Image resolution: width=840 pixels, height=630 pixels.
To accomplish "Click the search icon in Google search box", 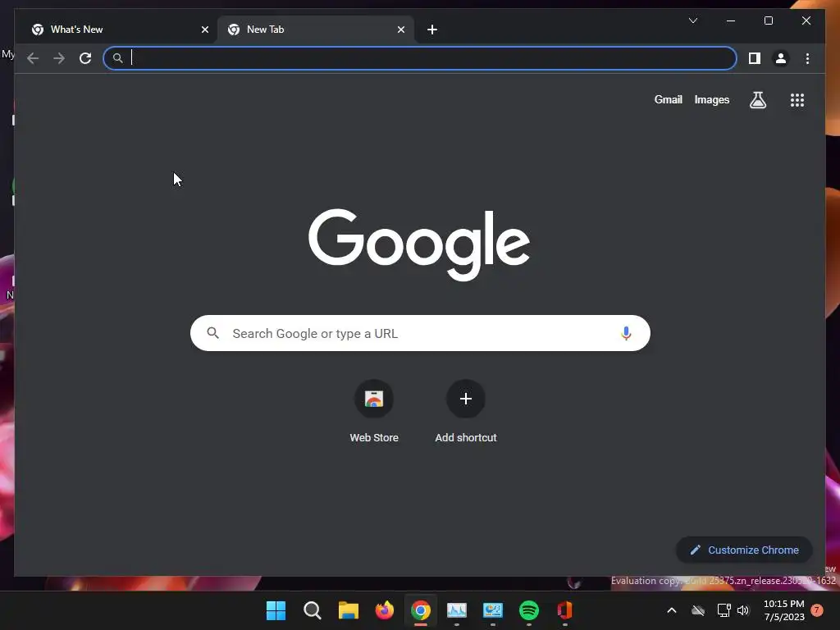I will [x=212, y=333].
